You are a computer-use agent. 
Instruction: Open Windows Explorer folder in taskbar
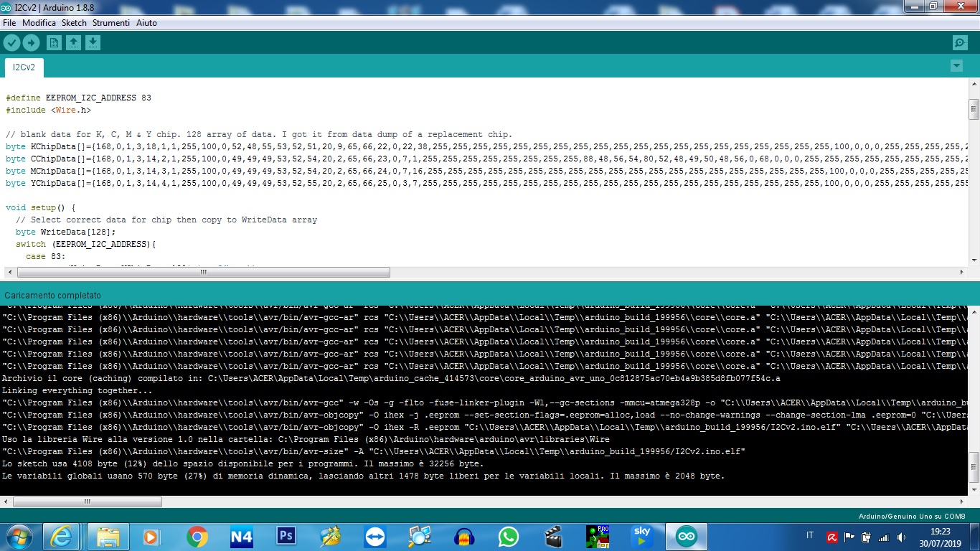(x=108, y=537)
